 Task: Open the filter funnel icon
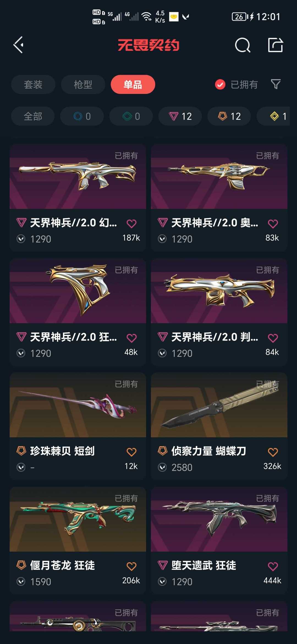coord(276,84)
